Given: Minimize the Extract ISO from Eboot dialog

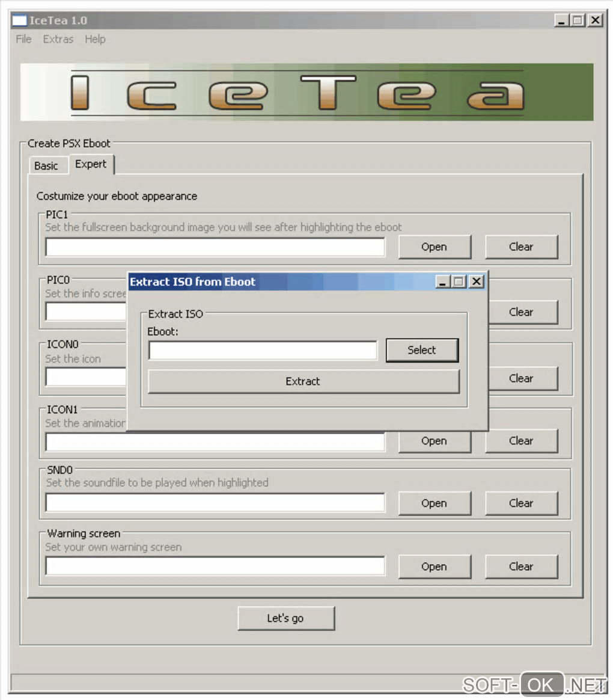Looking at the screenshot, I should point(442,281).
